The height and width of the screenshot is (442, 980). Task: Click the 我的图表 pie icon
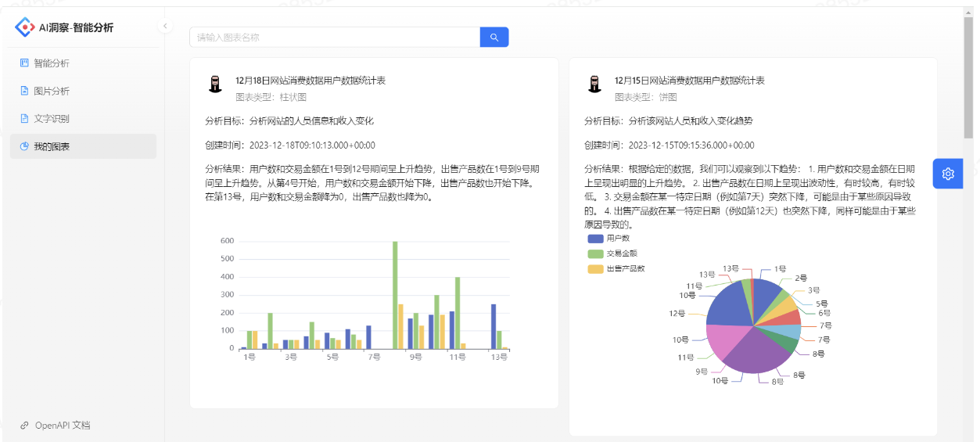24,146
